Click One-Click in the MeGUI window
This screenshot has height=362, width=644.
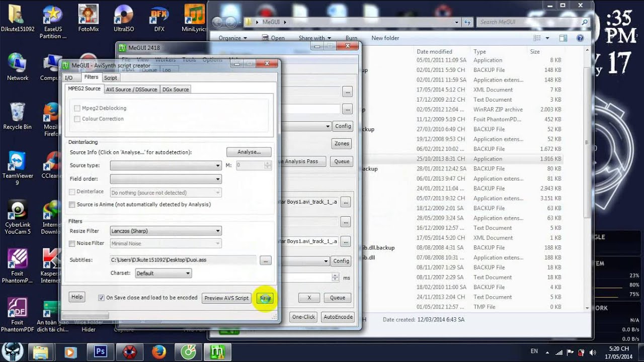coord(303,317)
